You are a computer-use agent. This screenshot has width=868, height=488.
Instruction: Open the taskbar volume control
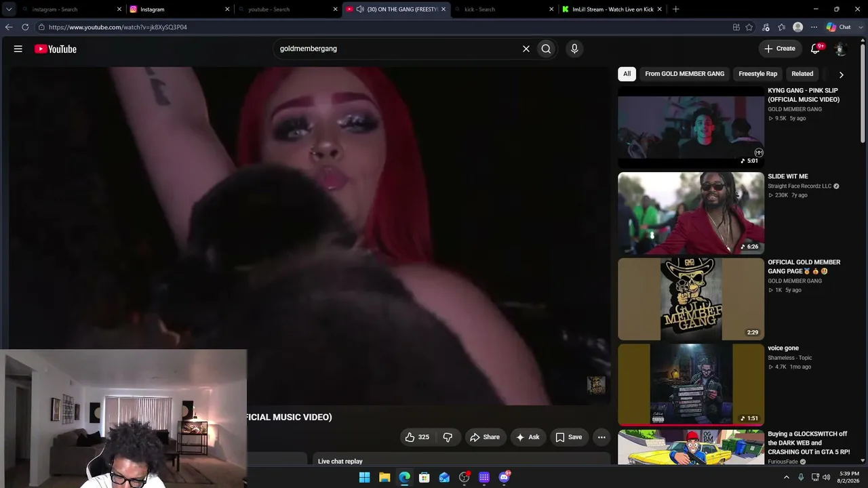click(x=826, y=477)
